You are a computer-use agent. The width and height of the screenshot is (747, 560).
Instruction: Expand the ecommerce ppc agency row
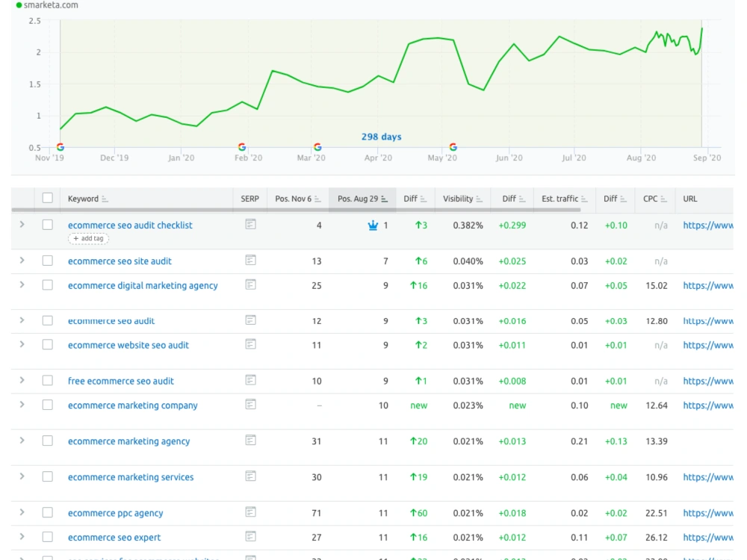(22, 512)
